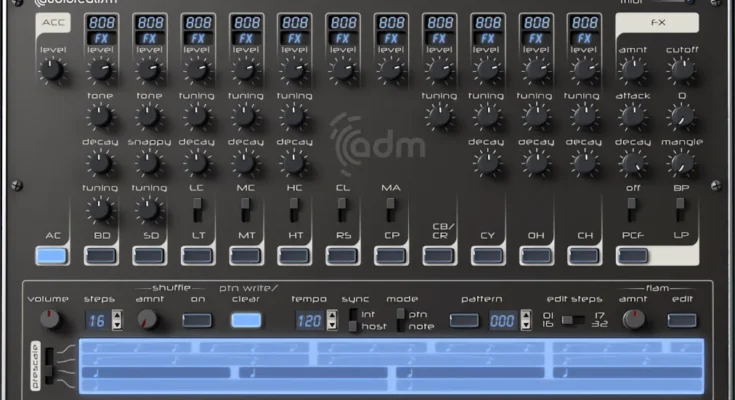Open the F-X section tab
This screenshot has height=400, width=735.
point(659,21)
